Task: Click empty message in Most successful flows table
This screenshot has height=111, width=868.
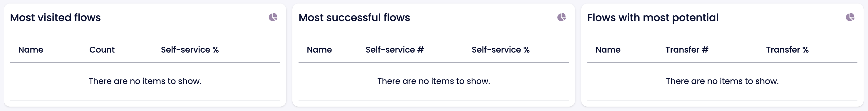Action: 434,81
